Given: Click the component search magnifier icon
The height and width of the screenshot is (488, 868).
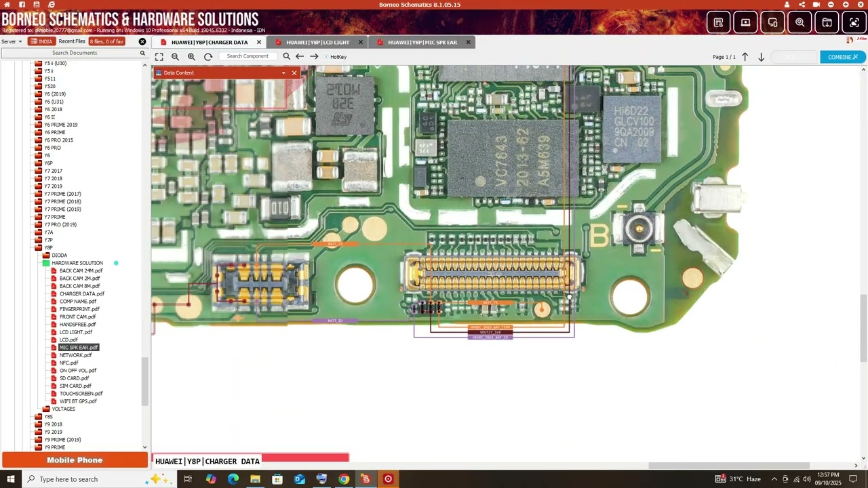Looking at the screenshot, I should [286, 56].
